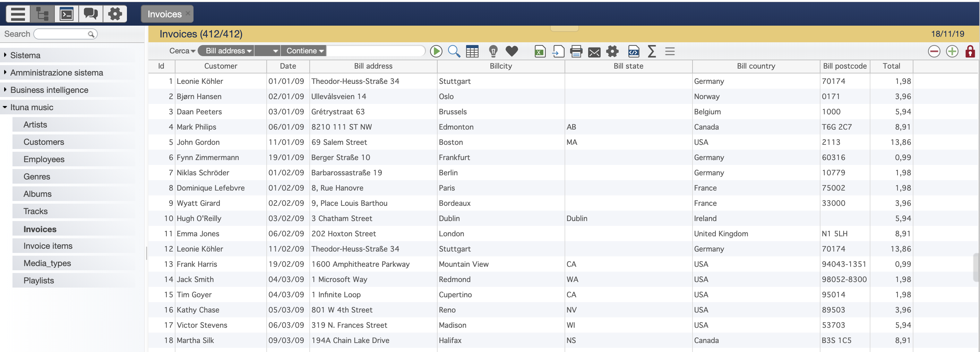Click the sidebar search magnifier icon
The image size is (980, 352).
(x=91, y=34)
